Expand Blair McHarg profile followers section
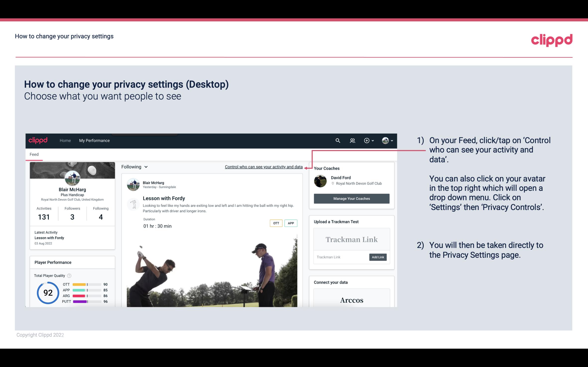The image size is (588, 367). coord(72,213)
